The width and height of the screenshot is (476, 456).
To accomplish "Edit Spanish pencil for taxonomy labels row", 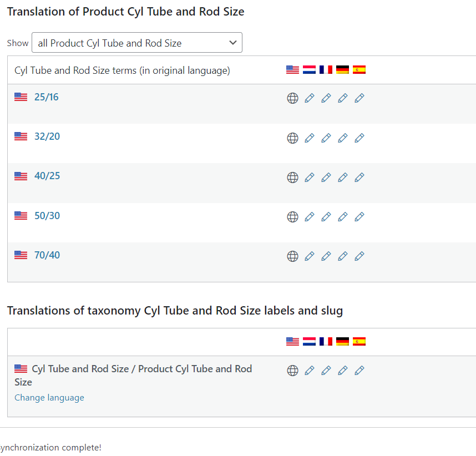I will pyautogui.click(x=359, y=371).
